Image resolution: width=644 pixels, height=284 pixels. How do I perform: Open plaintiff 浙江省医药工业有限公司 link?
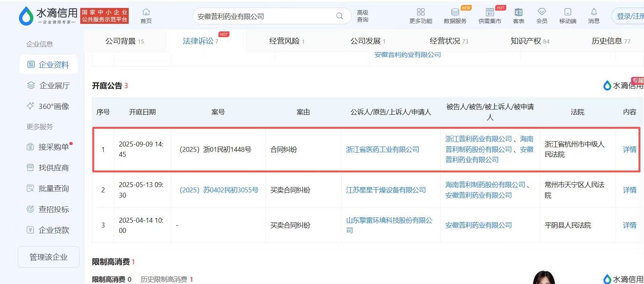pyautogui.click(x=382, y=150)
